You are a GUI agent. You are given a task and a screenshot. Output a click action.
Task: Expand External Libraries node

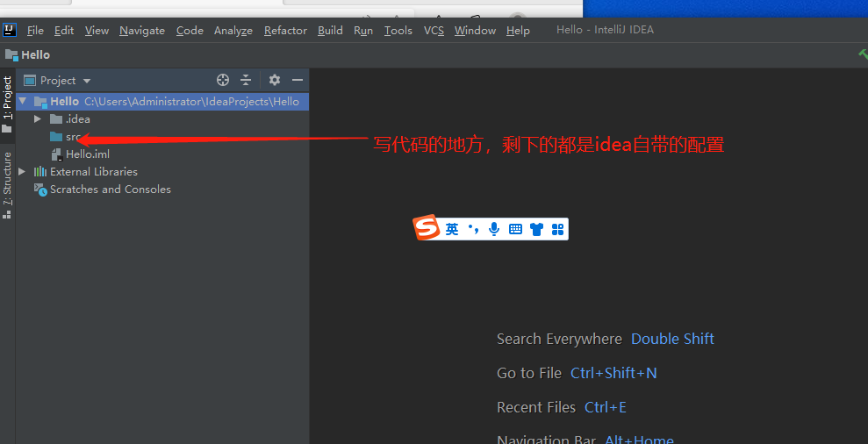click(22, 172)
